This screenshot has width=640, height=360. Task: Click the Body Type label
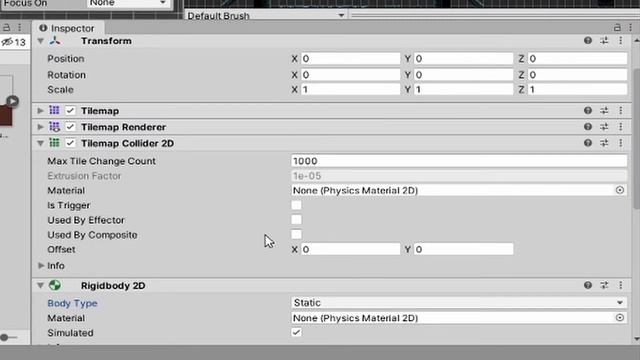pyautogui.click(x=72, y=303)
